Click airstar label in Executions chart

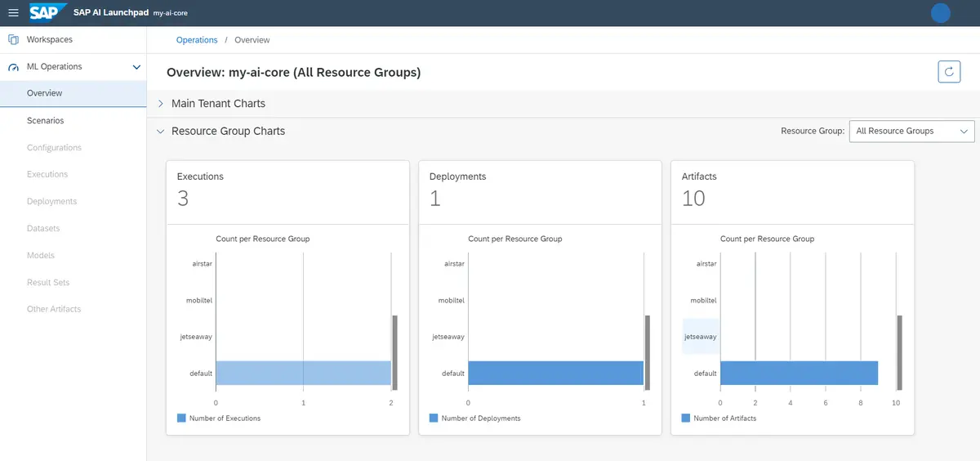(x=202, y=264)
